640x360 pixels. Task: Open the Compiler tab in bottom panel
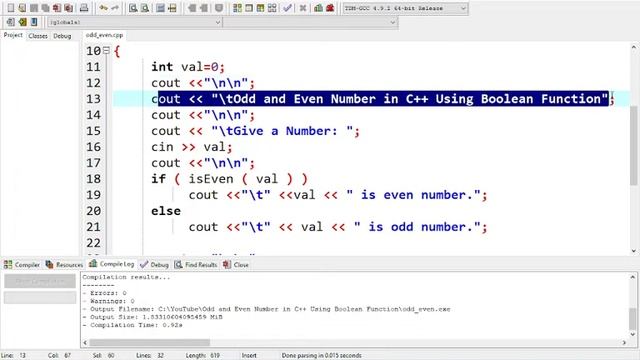coord(22,264)
